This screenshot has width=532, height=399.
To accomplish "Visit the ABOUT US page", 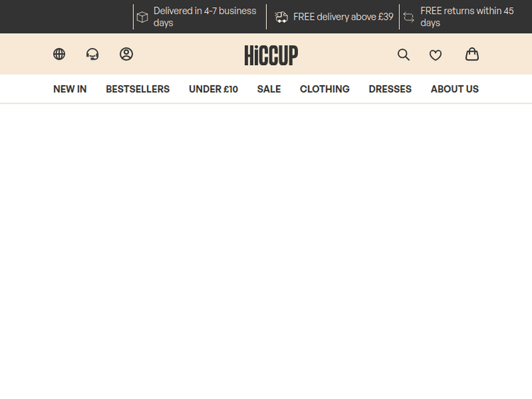I will pos(455,89).
